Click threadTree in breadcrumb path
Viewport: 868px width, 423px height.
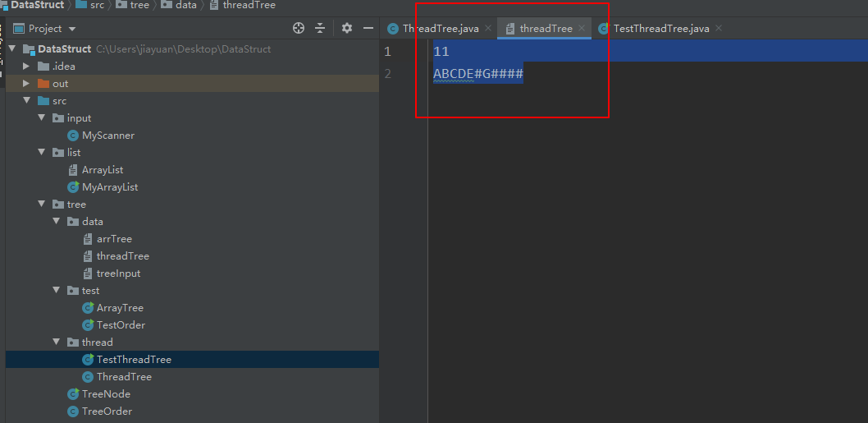click(x=249, y=5)
